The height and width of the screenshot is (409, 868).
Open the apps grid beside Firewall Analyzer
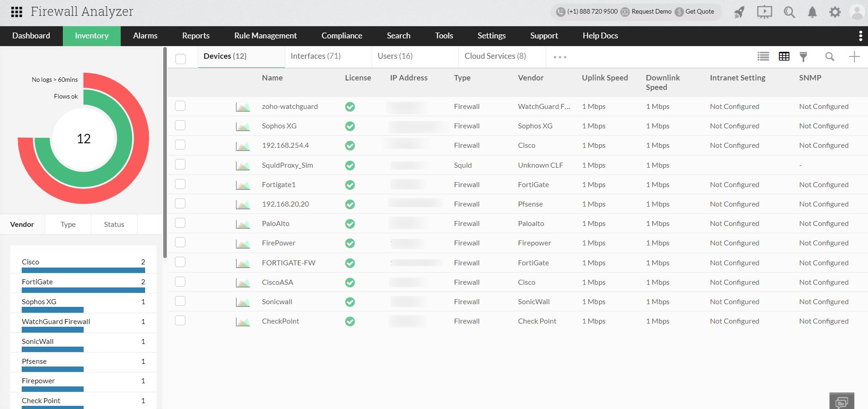click(16, 12)
